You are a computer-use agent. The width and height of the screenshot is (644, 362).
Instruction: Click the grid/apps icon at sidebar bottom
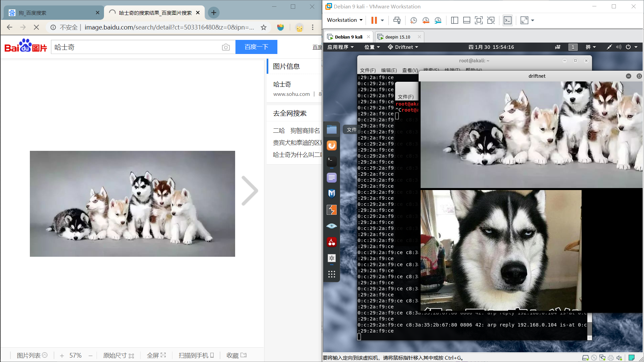click(x=332, y=275)
